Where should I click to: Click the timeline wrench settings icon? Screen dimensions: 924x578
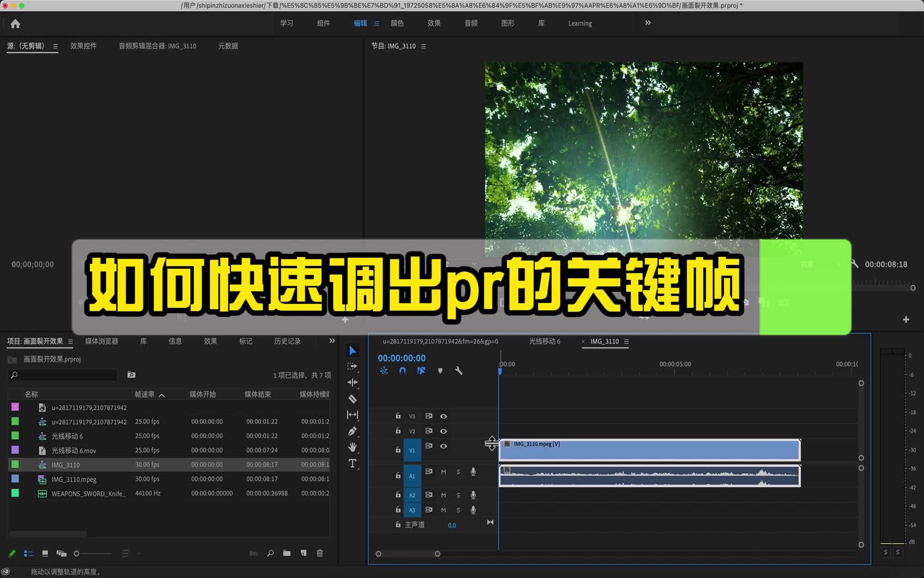pyautogui.click(x=458, y=370)
